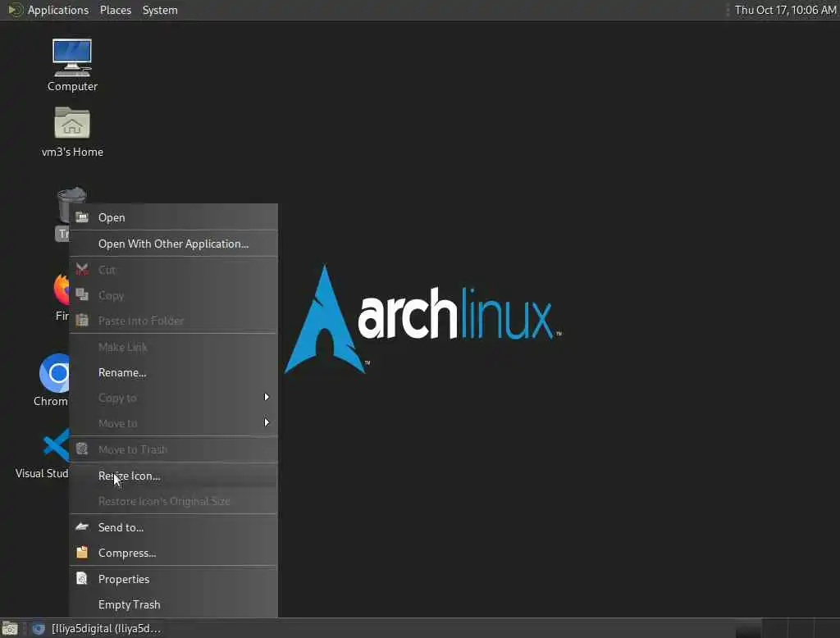Click the Chromium icon in the taskbar
The height and width of the screenshot is (638, 840).
pos(38,628)
